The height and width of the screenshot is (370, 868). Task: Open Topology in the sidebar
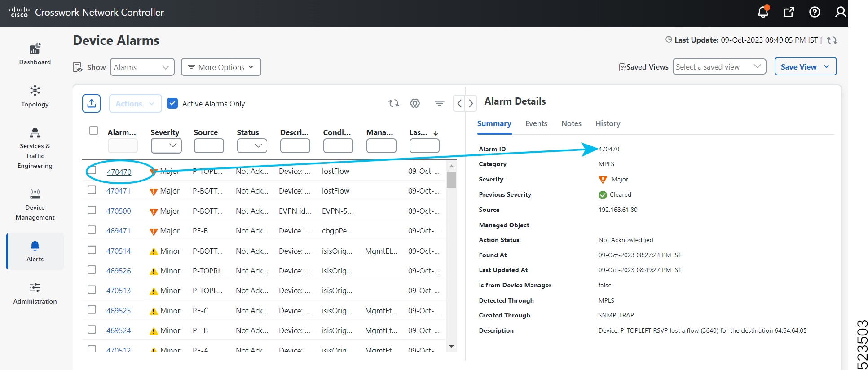point(35,96)
